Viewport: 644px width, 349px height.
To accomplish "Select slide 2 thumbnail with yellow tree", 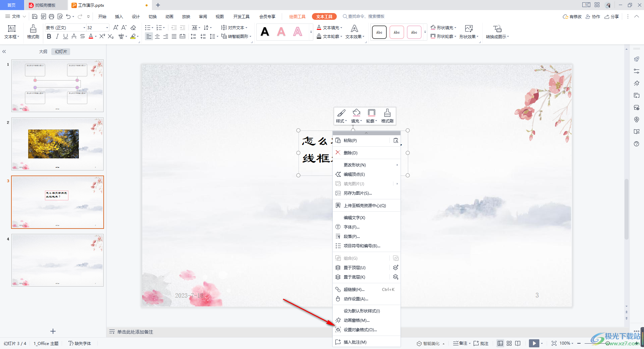I will coord(58,144).
